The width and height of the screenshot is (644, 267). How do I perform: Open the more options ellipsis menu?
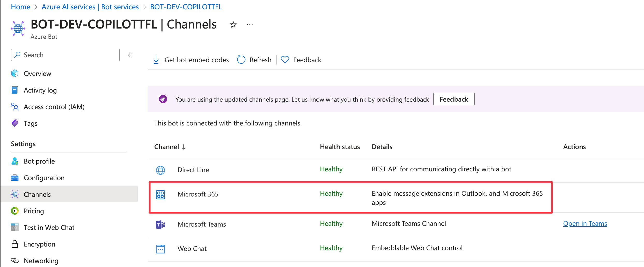tap(250, 25)
